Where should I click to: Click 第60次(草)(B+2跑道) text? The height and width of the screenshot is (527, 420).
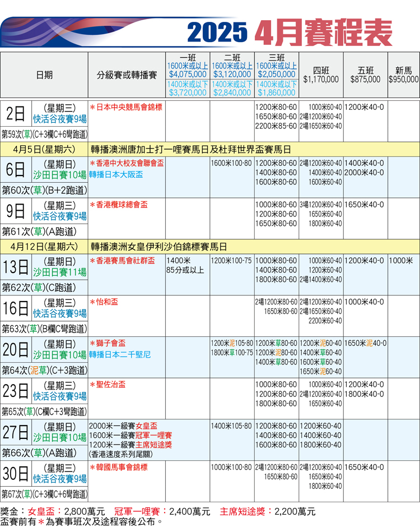click(44, 191)
